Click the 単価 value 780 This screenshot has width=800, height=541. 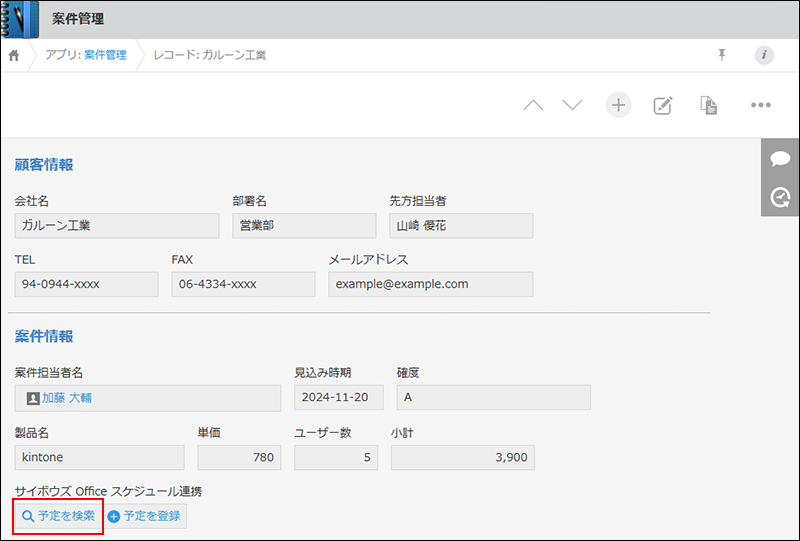point(239,457)
